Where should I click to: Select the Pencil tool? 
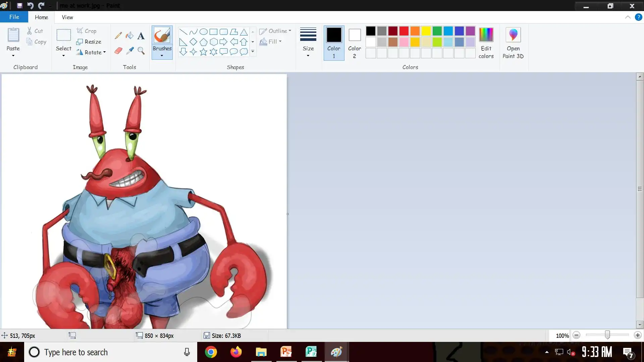pos(118,36)
